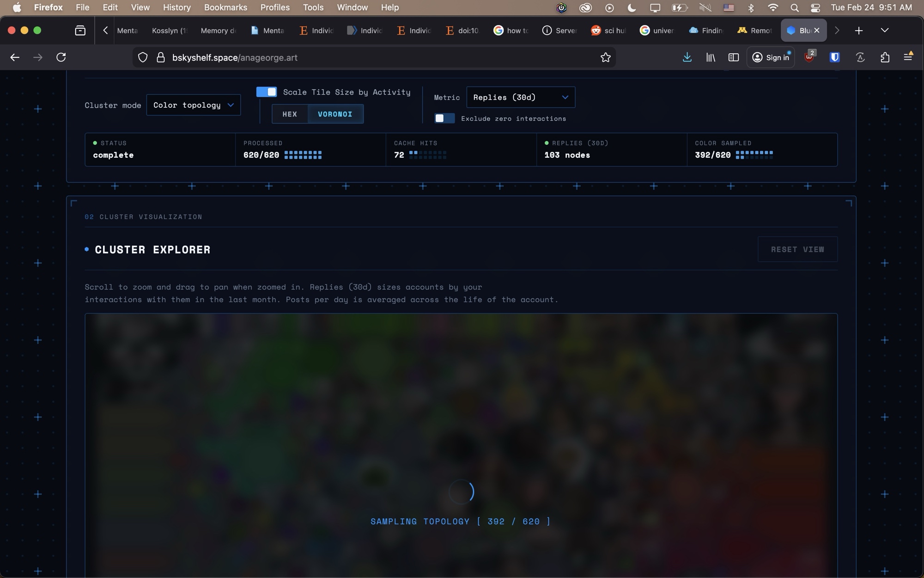The height and width of the screenshot is (578, 924).
Task: Expand the Metric Replies (30d) dropdown
Action: click(521, 97)
